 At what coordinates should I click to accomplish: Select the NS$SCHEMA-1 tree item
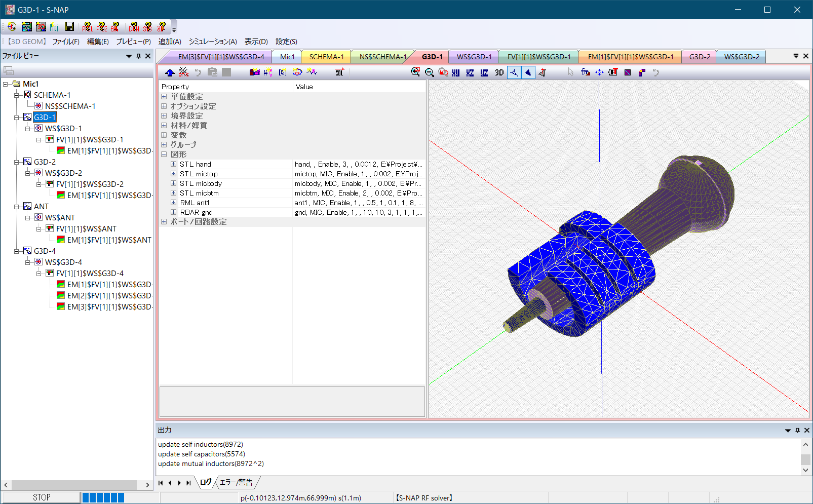[x=70, y=106]
